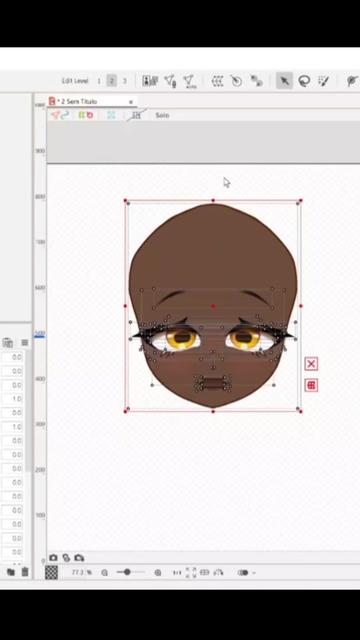Select the manual mesh edit tool

click(170, 81)
